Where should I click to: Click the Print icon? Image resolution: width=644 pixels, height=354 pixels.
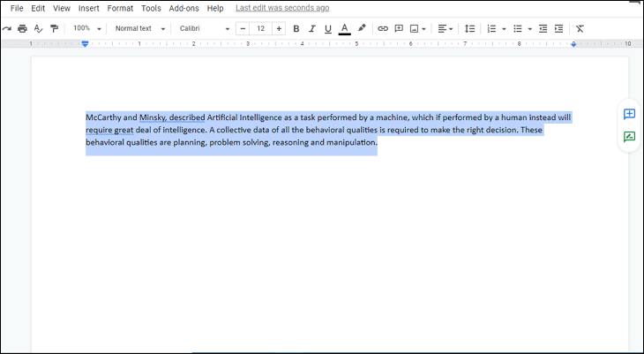[23, 28]
